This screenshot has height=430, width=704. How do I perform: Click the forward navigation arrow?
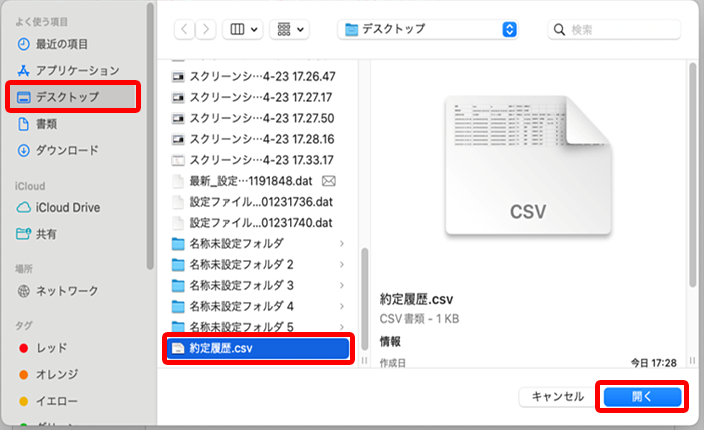click(207, 30)
